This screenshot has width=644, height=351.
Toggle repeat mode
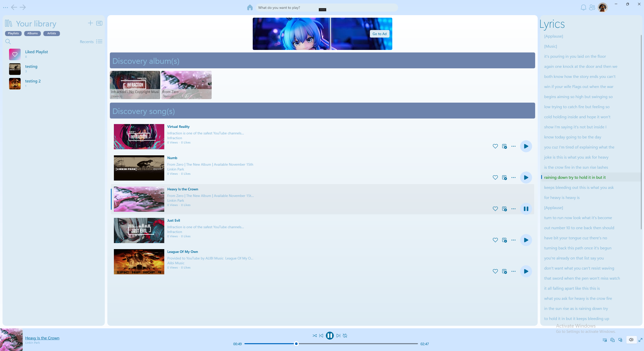pos(345,336)
